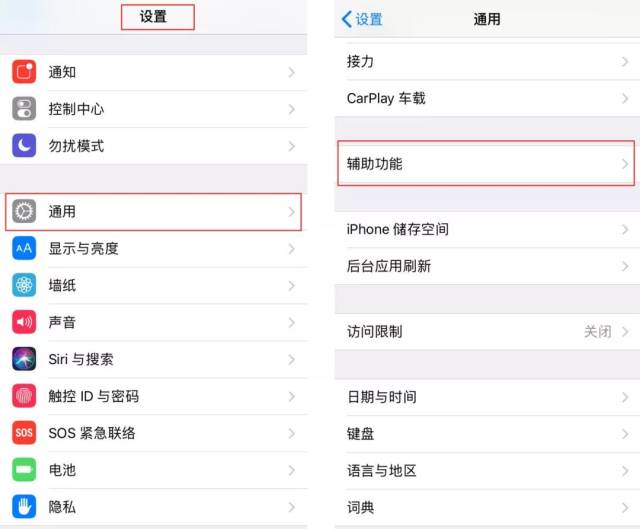Tap the Touch ID fingerprint icon

click(24, 396)
